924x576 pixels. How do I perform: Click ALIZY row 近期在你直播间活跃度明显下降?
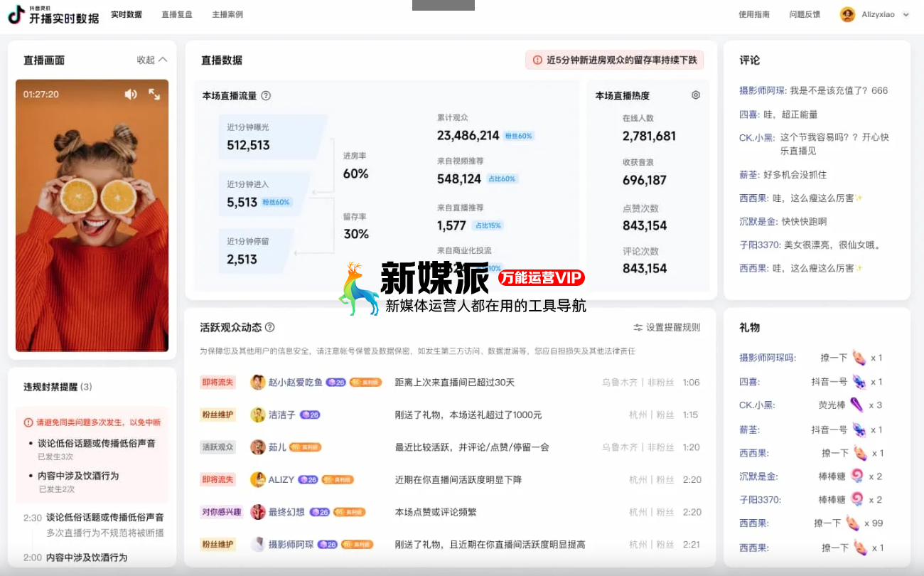click(458, 480)
